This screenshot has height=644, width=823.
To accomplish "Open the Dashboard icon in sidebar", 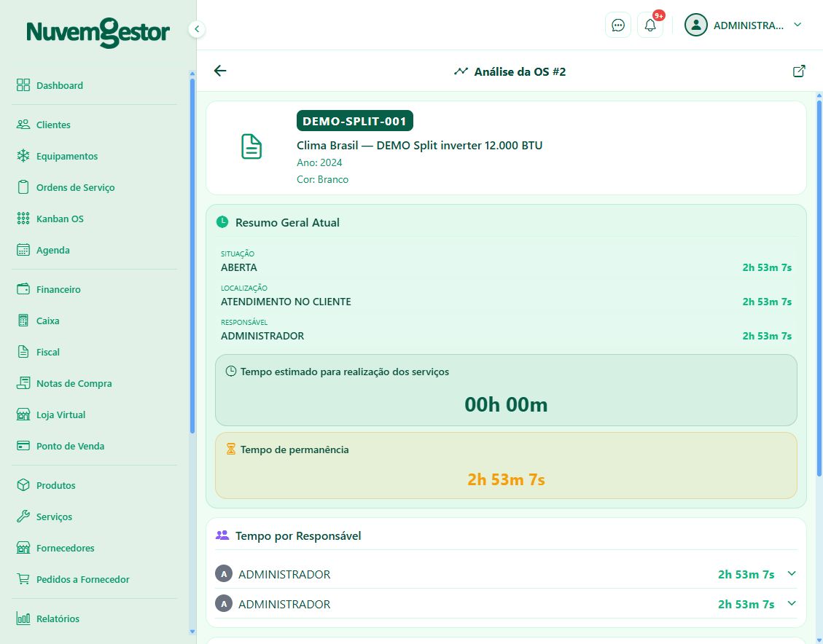I will tap(23, 85).
